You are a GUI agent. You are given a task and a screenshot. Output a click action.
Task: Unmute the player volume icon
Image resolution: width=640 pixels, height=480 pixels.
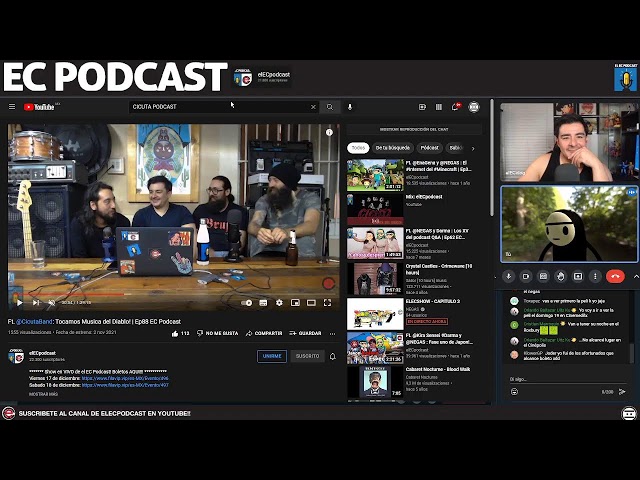[x=51, y=302]
